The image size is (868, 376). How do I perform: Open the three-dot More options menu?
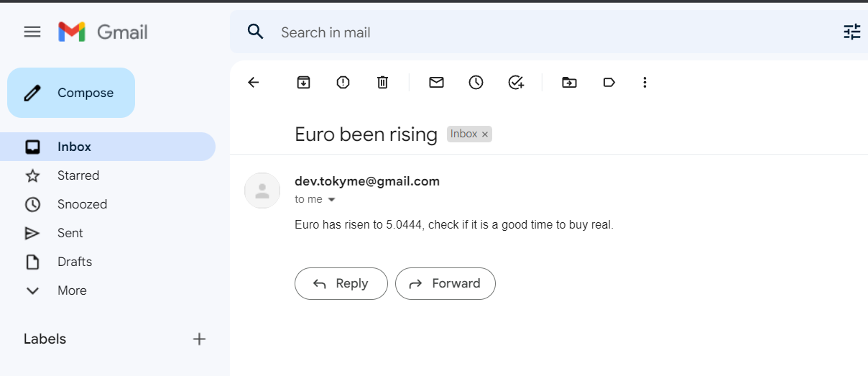point(645,82)
